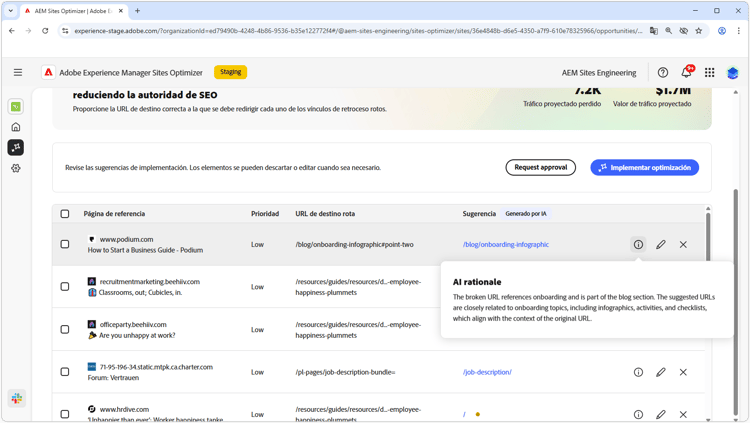Click Implementar optimización button
The image size is (750, 423).
tap(644, 167)
